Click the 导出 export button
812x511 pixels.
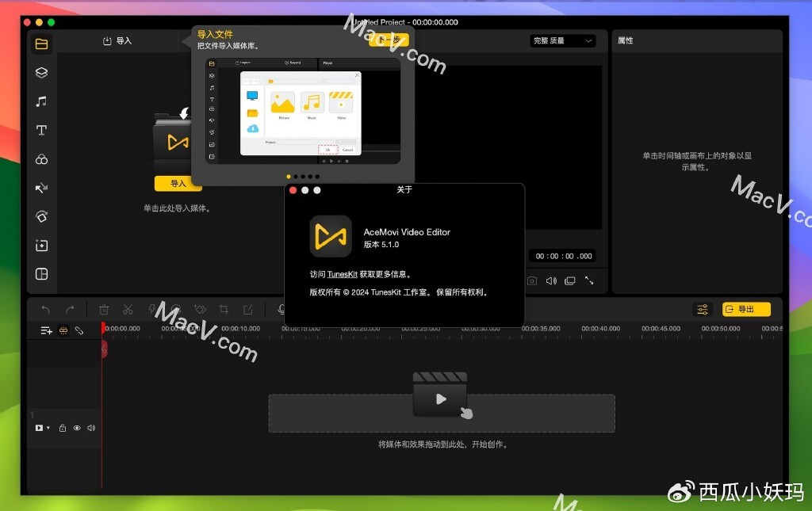pos(746,309)
